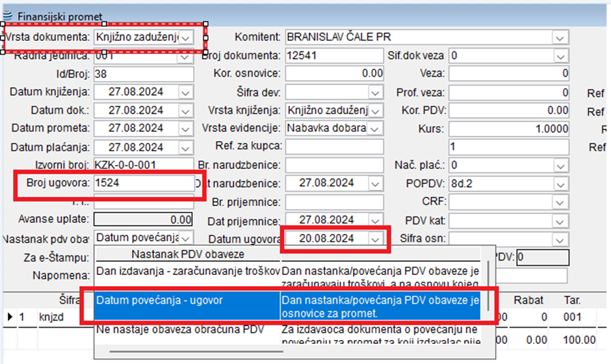Click the Finansijski promet window icon
The width and height of the screenshot is (611, 364).
pyautogui.click(x=8, y=16)
